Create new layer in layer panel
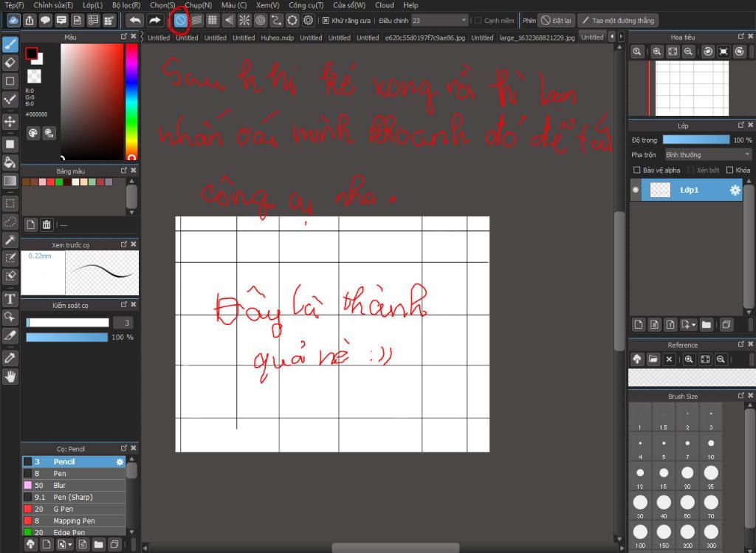 tap(639, 324)
